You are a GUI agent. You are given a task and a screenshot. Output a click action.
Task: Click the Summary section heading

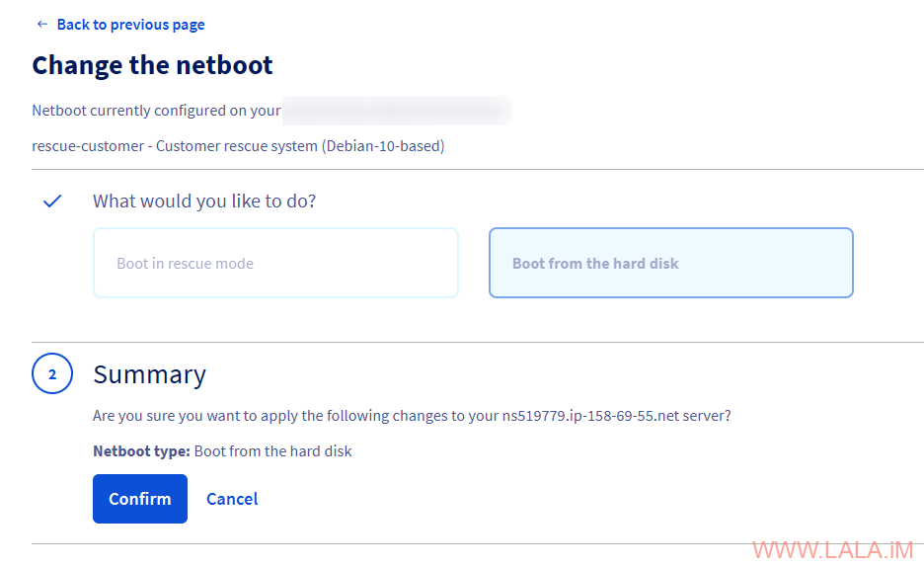(149, 374)
